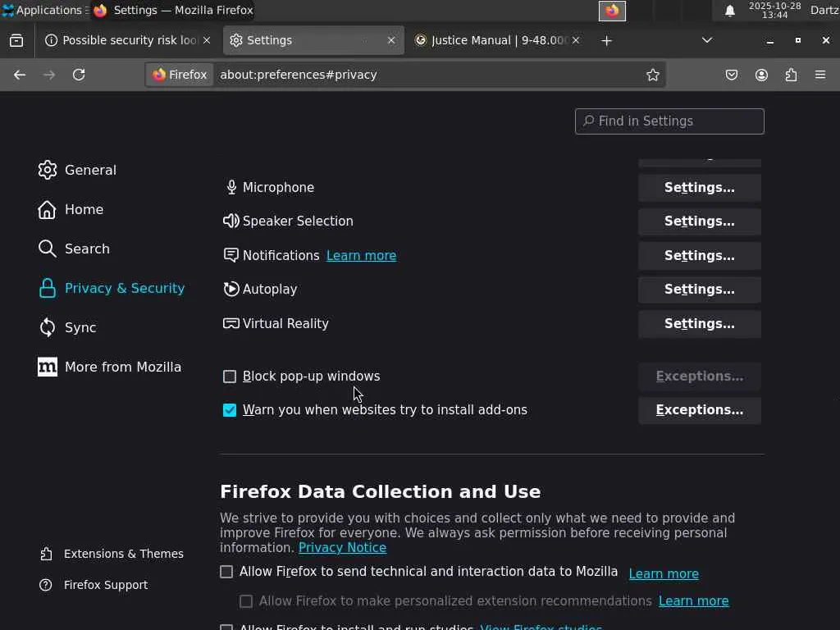The image size is (840, 630).
Task: Bookmark this page with the star icon
Action: coord(653,75)
